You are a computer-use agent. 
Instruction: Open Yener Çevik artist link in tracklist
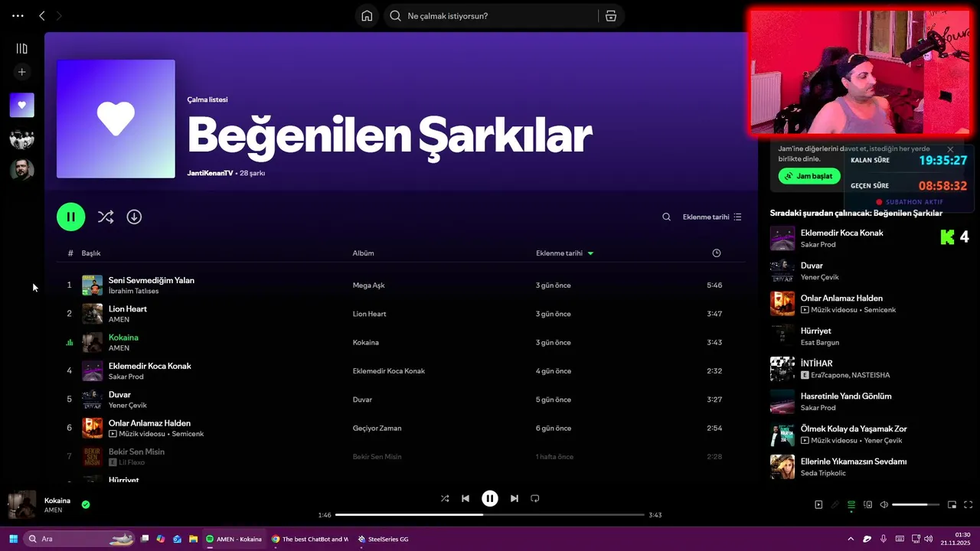click(x=127, y=406)
